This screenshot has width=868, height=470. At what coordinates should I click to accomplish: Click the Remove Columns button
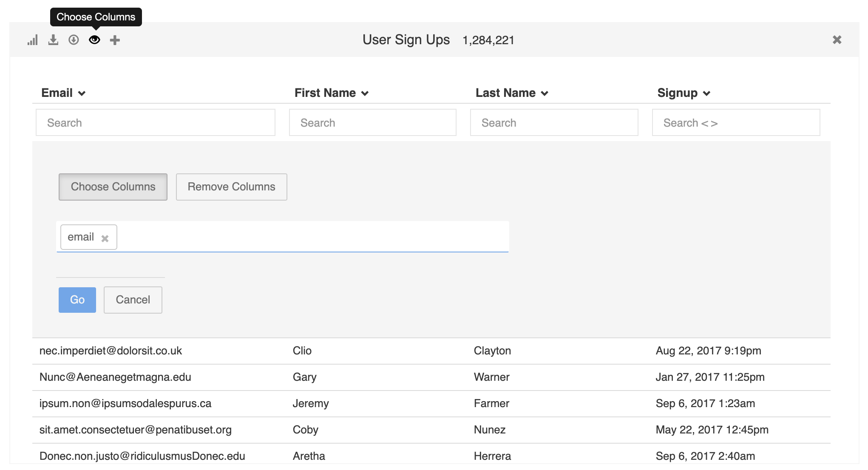(231, 187)
